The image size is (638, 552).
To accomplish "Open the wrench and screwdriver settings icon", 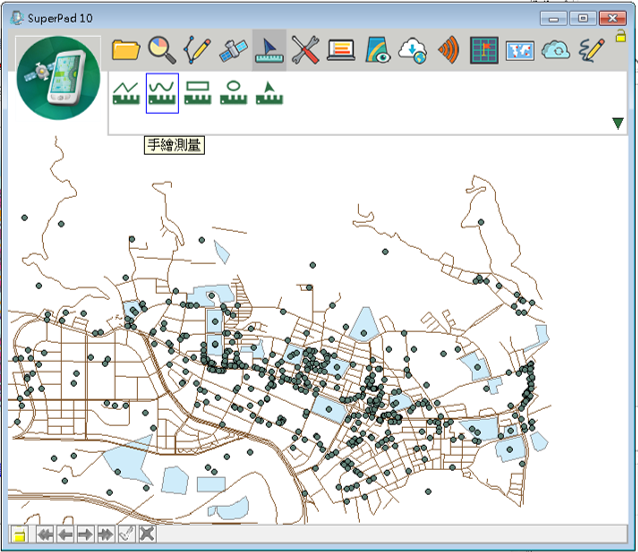I will pos(305,50).
